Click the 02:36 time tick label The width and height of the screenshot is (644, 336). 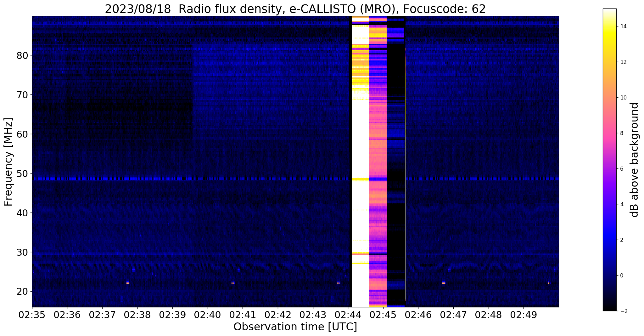click(67, 314)
